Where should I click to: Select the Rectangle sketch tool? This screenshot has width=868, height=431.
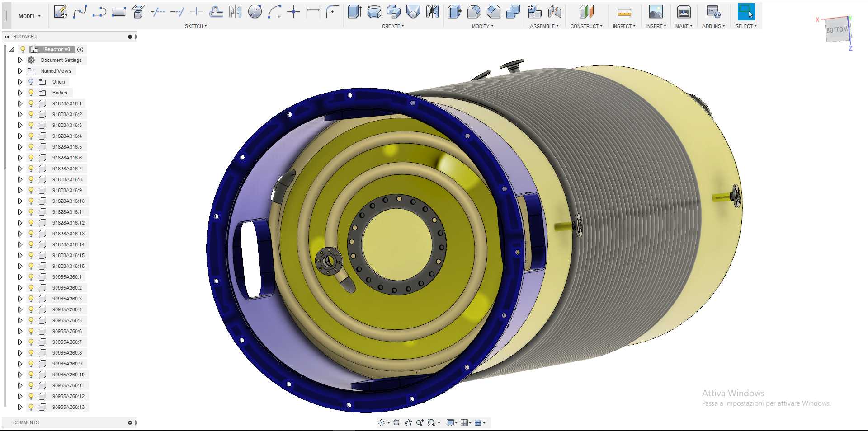118,12
